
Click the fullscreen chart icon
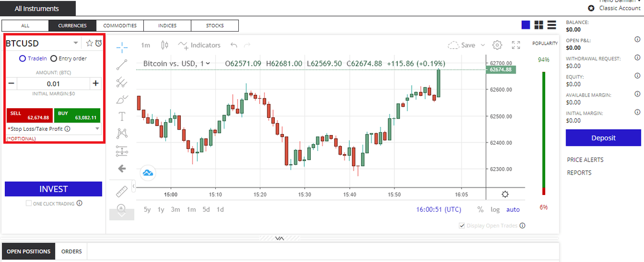click(x=516, y=45)
